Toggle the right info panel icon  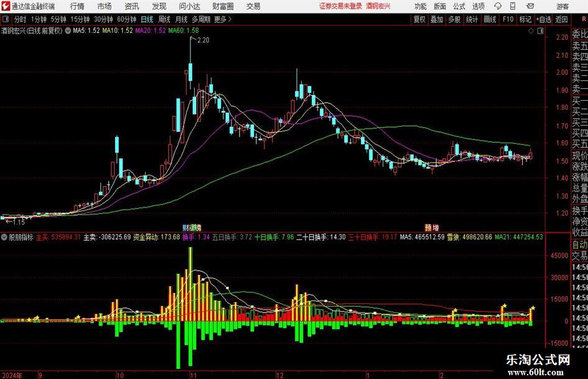pyautogui.click(x=540, y=31)
